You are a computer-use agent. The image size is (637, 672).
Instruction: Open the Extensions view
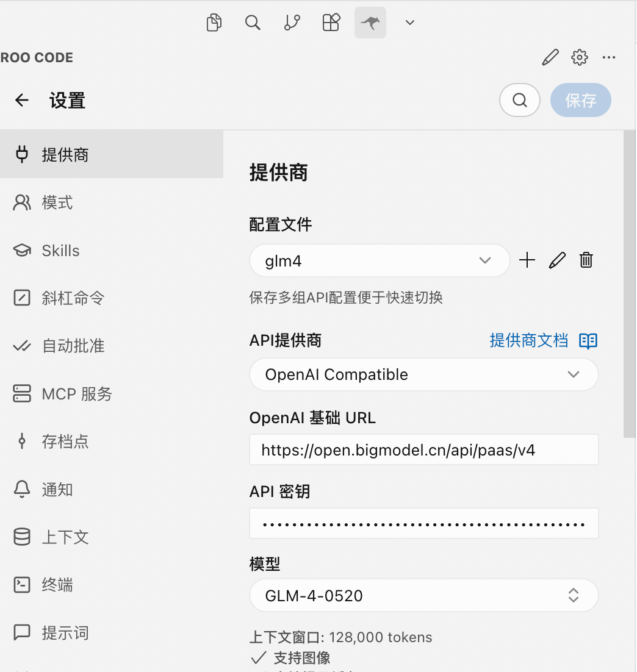(331, 23)
